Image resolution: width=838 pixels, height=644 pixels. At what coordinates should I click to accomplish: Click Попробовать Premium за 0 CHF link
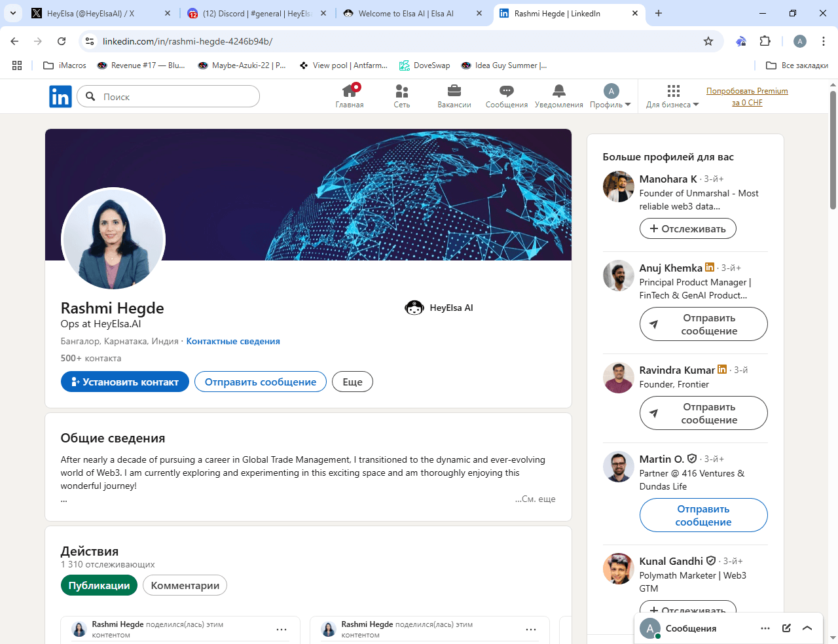(x=747, y=96)
